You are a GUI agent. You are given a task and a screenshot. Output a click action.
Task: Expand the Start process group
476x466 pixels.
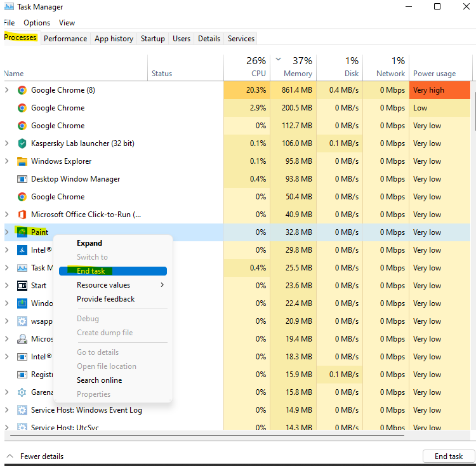(x=7, y=285)
